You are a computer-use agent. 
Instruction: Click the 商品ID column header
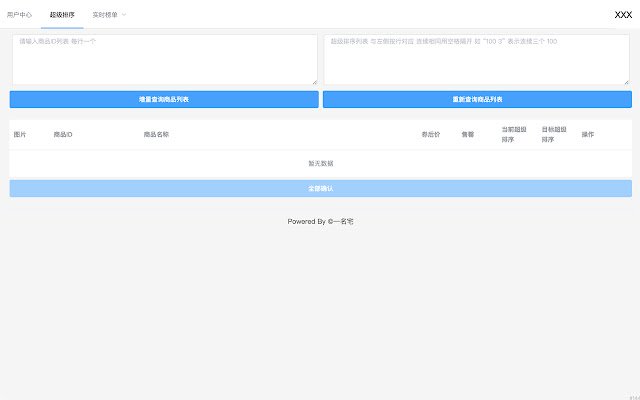click(63, 134)
